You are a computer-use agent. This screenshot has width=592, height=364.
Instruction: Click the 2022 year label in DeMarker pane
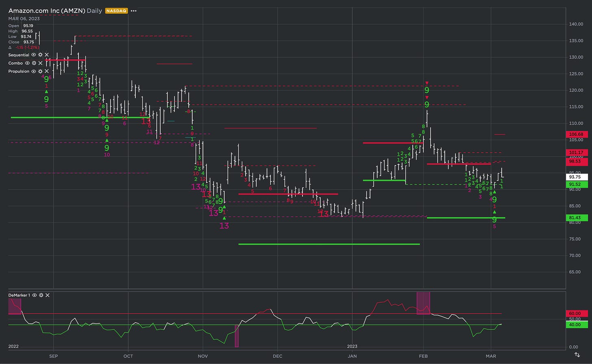(x=13, y=347)
